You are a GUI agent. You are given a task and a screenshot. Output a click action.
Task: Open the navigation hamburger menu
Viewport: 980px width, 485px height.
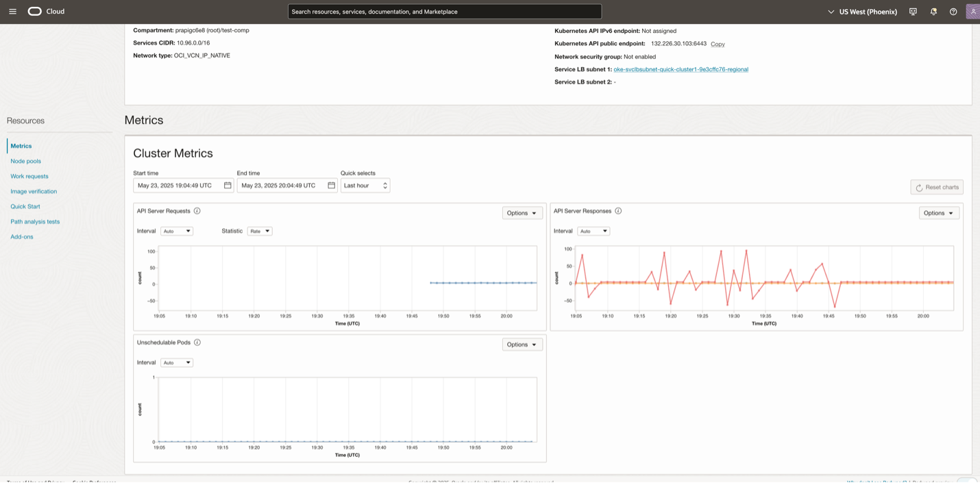click(12, 11)
